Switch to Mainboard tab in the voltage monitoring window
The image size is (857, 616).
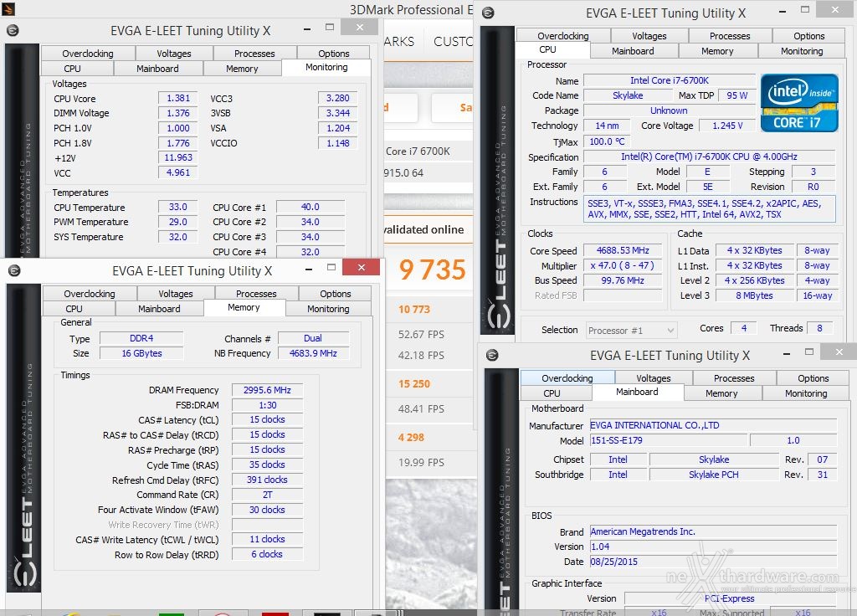(x=157, y=69)
